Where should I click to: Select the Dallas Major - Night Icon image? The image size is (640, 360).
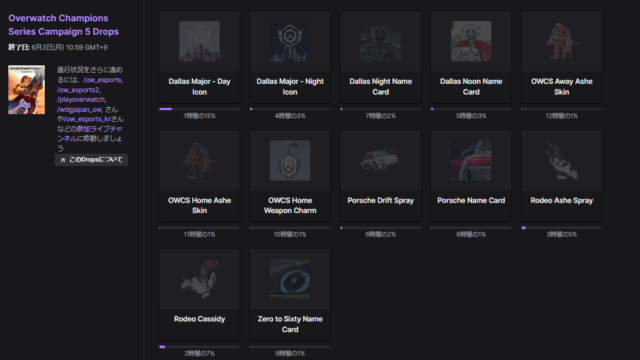point(290,41)
